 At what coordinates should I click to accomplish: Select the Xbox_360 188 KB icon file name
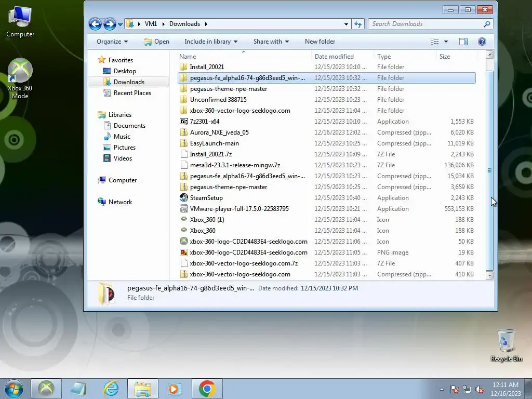(x=203, y=231)
